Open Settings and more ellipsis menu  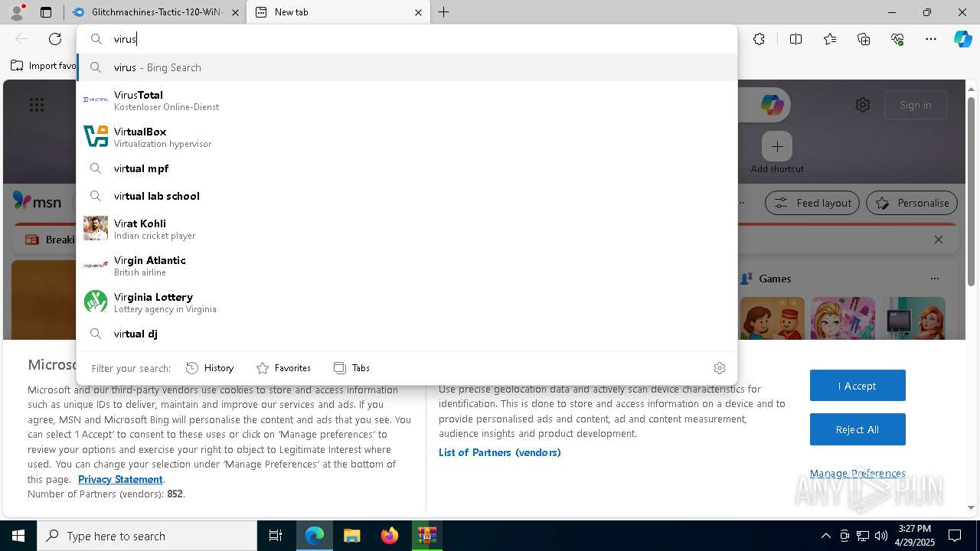click(x=931, y=39)
